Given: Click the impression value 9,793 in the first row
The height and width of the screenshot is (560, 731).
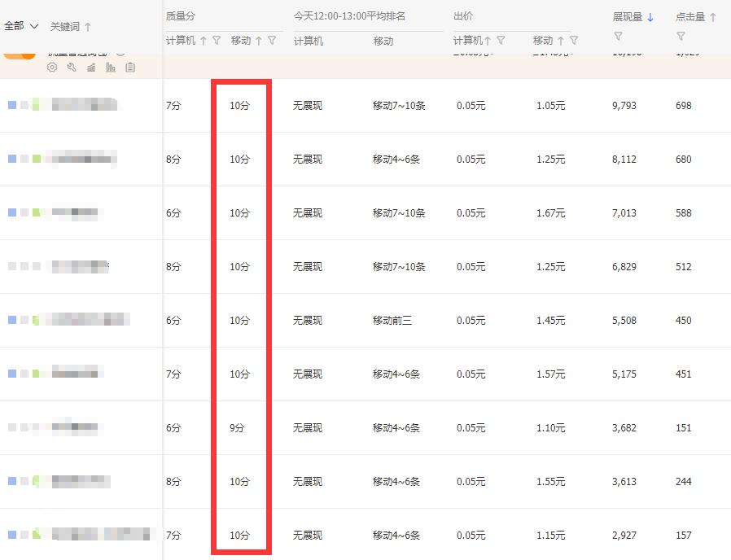Looking at the screenshot, I should click(x=624, y=105).
